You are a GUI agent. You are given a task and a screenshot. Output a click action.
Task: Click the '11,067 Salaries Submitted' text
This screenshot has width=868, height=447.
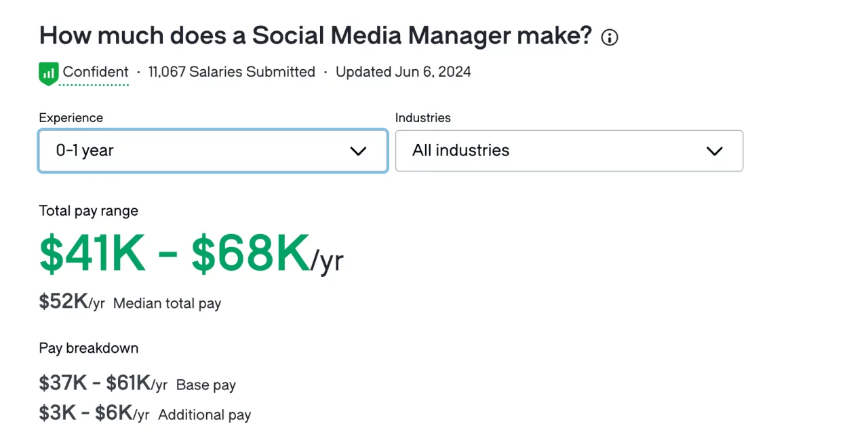tap(231, 72)
